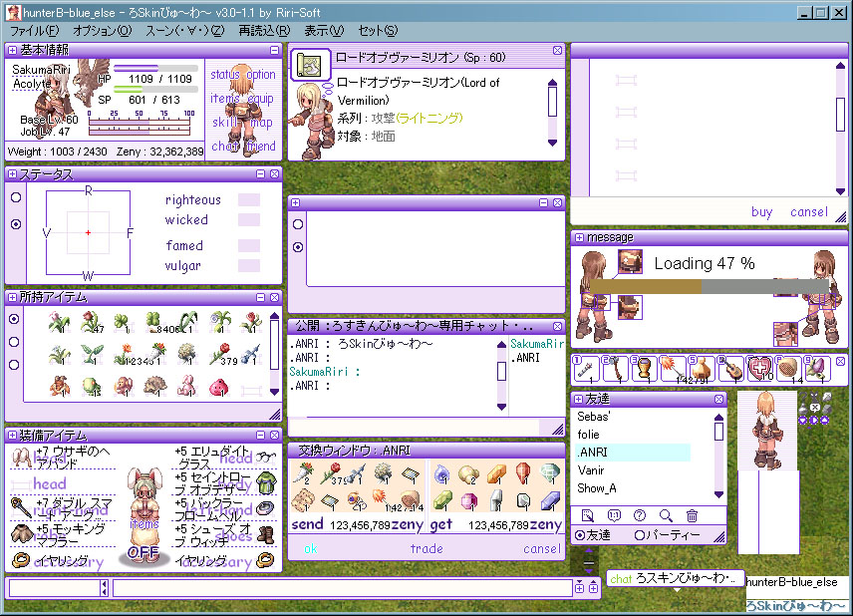Expand the 装備アイテム panel plus box
Viewport: 853px width, 616px height.
12,436
